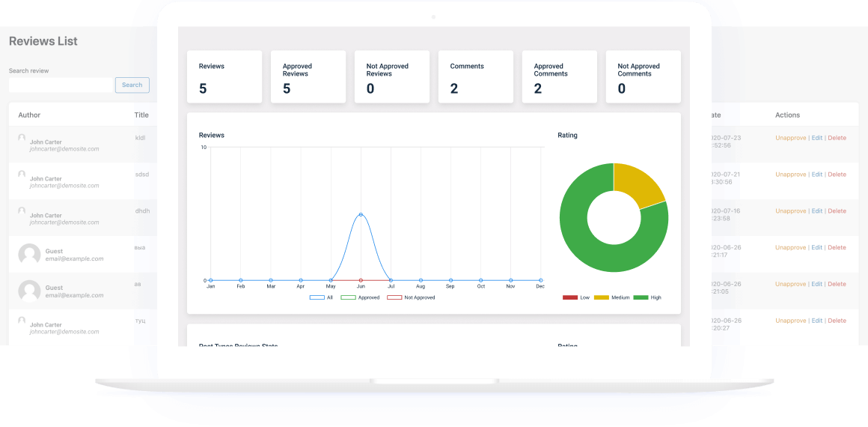Click the Dec data point on Reviews chart
The width and height of the screenshot is (868, 427).
[x=541, y=281]
